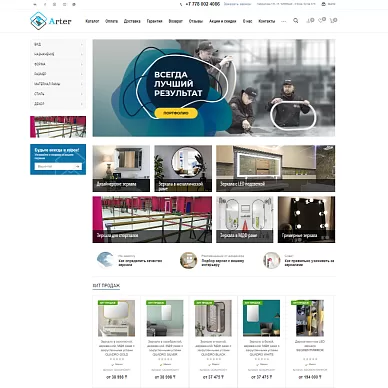
Task: Open QUADRO BLACK product image
Action: [x=213, y=318]
